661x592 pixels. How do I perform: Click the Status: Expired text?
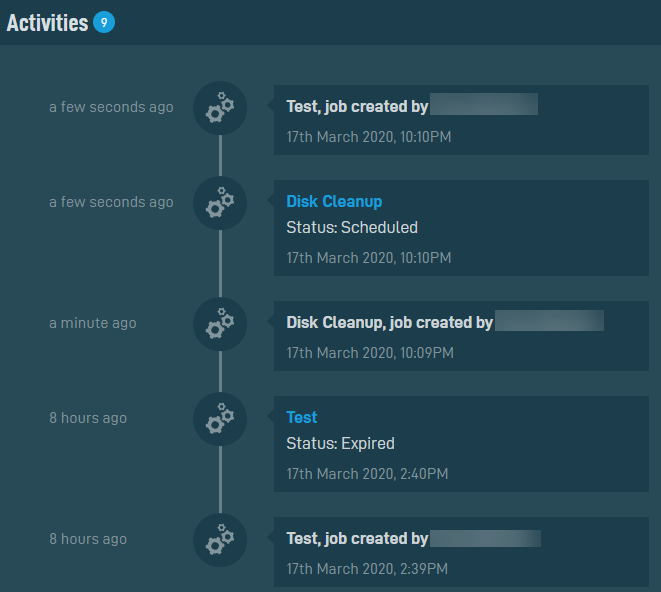(x=341, y=444)
